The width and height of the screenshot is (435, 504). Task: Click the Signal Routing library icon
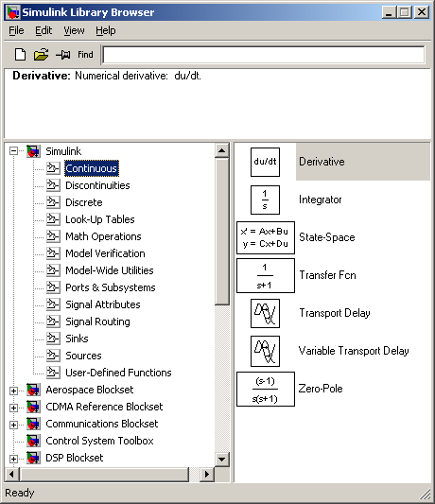[x=53, y=322]
